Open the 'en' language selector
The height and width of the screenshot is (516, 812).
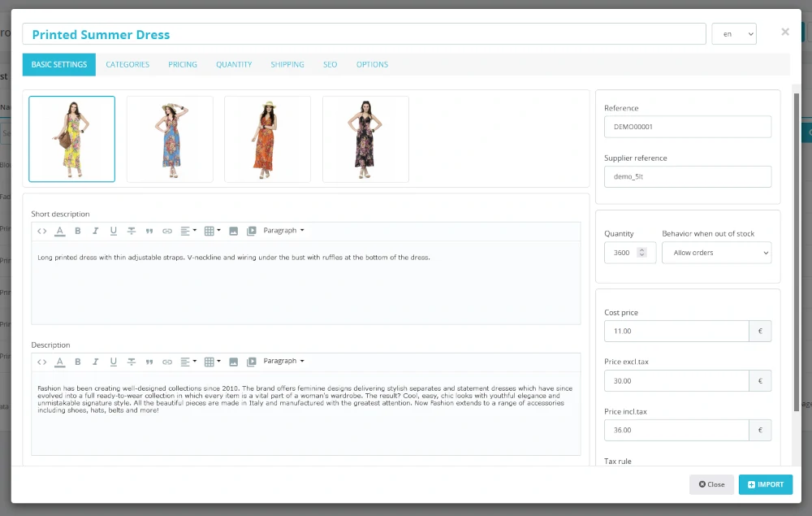point(733,34)
